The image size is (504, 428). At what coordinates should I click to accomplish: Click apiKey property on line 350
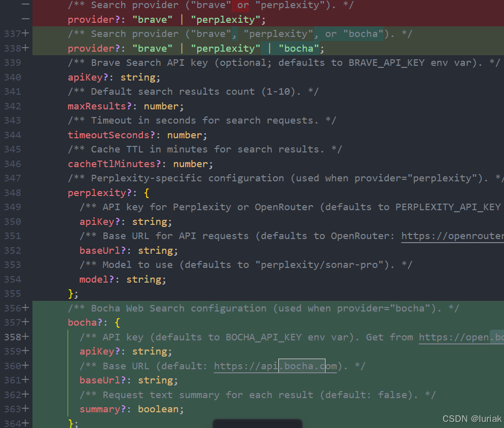[x=97, y=222]
